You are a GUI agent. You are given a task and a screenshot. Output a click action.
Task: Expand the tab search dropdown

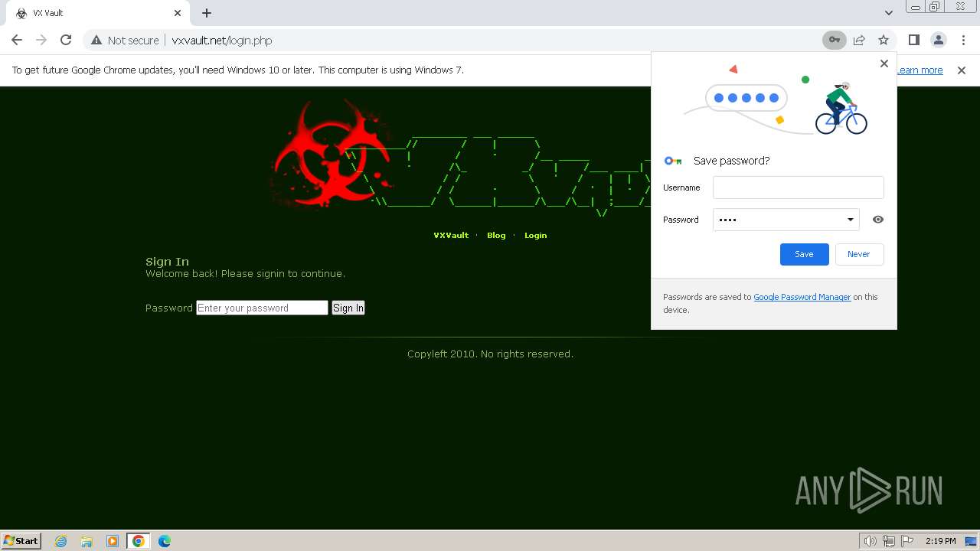point(888,13)
